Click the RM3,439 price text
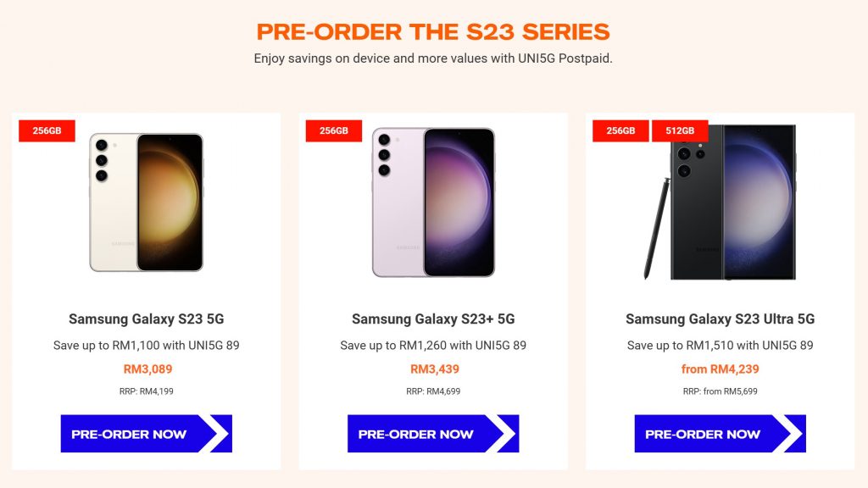 tap(435, 369)
